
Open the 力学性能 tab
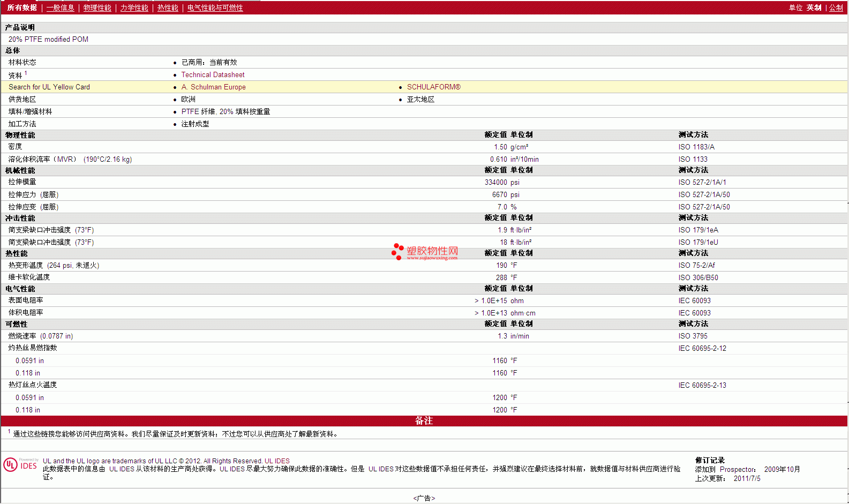(134, 7)
